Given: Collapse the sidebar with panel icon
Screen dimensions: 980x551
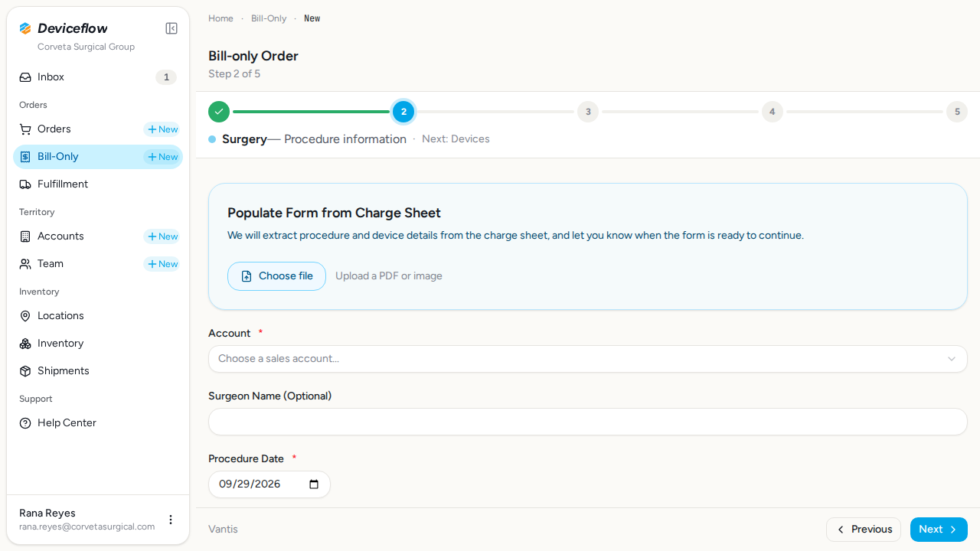Looking at the screenshot, I should (x=171, y=28).
